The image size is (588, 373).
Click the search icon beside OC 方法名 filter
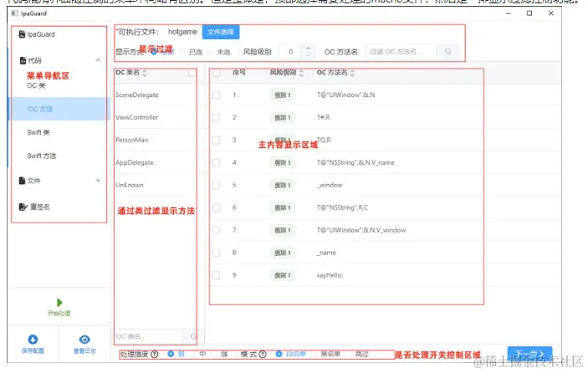[x=447, y=51]
